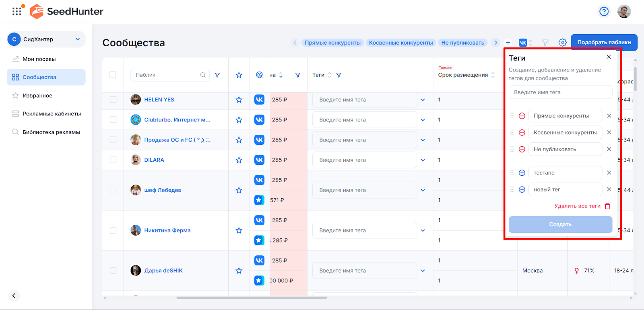Screen dimensions: 644x310
Task: Go to Рекламные кабинеты in sidebar
Action: pyautogui.click(x=52, y=114)
